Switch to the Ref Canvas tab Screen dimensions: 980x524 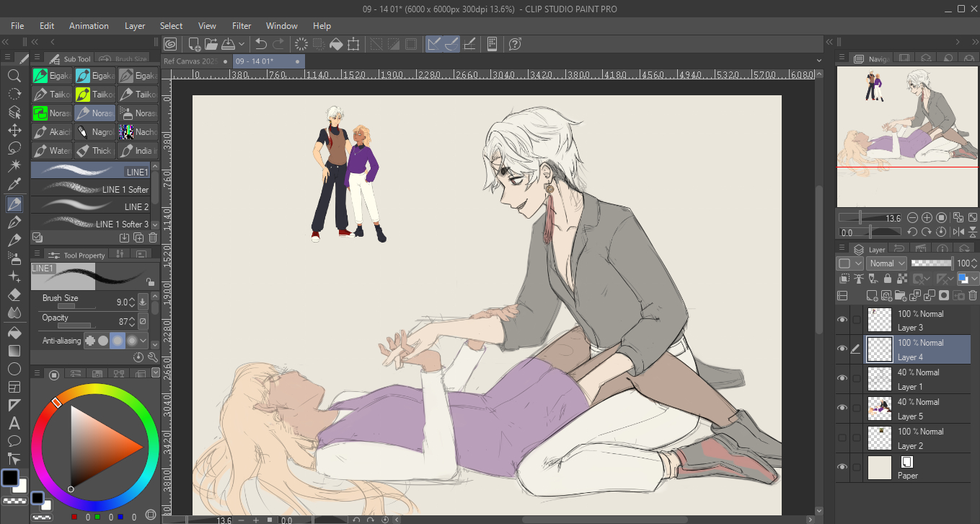click(191, 61)
